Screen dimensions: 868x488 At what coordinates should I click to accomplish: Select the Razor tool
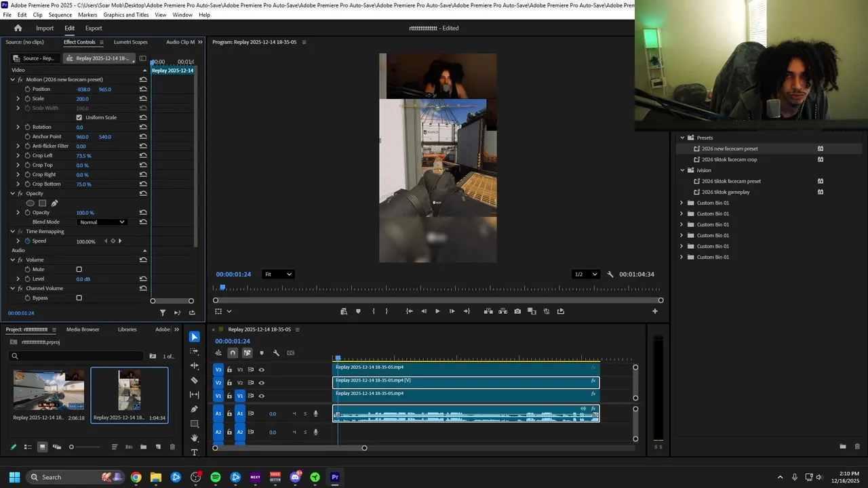pyautogui.click(x=195, y=380)
